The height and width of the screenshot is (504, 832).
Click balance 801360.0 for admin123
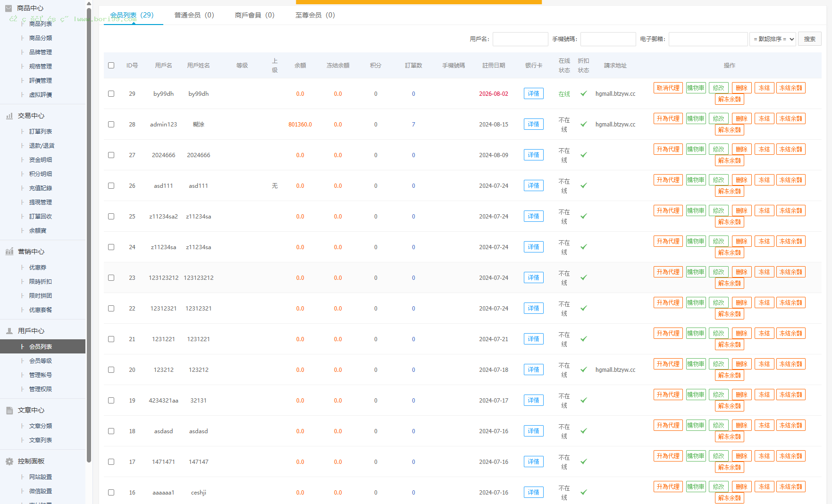click(300, 125)
